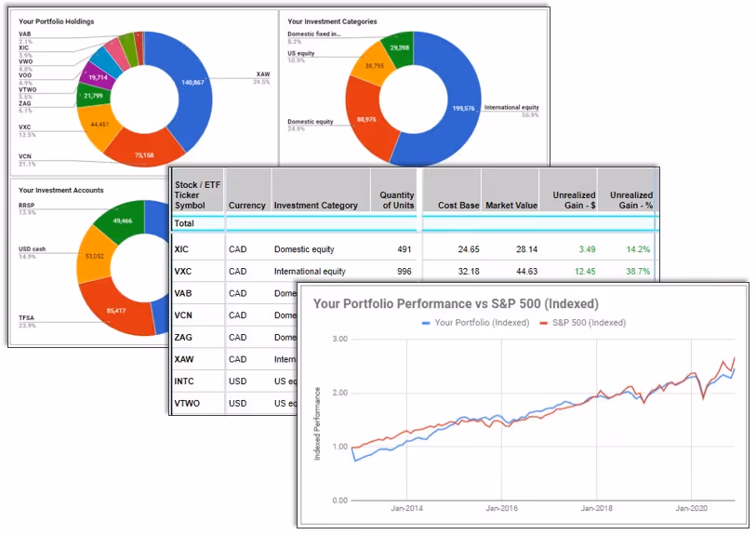Click the purple 19,714 slice in Portfolio Holdings
The height and width of the screenshot is (535, 756).
click(x=98, y=77)
